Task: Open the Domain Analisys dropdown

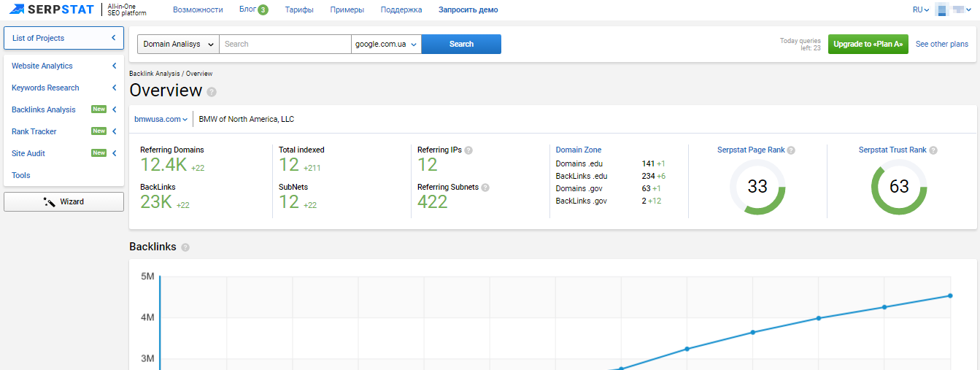Action: [178, 44]
